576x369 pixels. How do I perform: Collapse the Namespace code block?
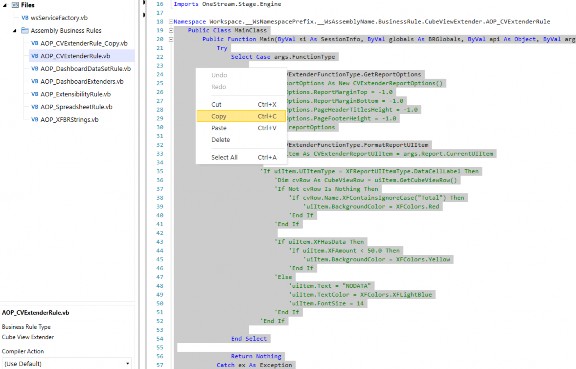171,22
